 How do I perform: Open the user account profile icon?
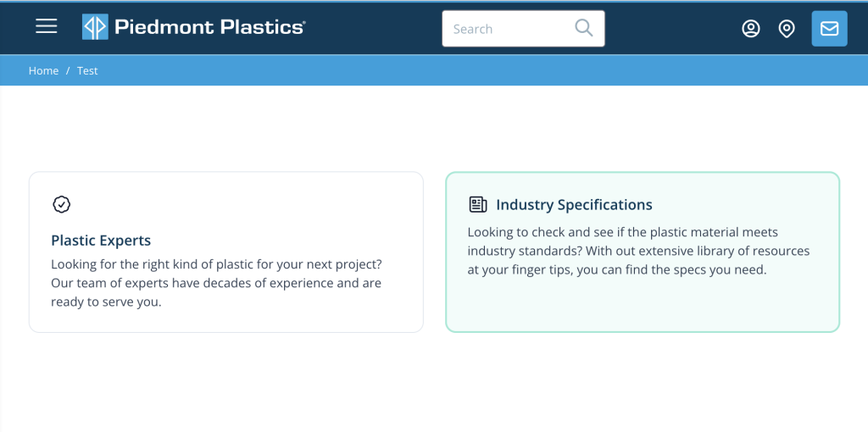(x=750, y=29)
